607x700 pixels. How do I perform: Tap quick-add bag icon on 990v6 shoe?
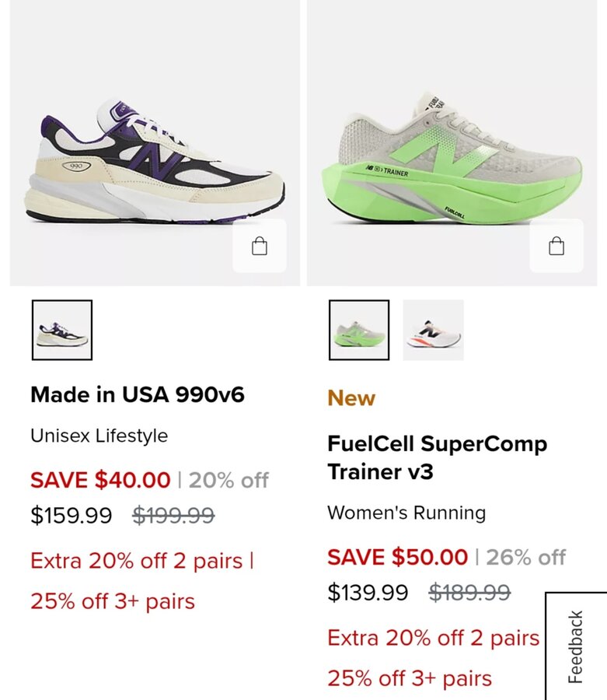260,247
